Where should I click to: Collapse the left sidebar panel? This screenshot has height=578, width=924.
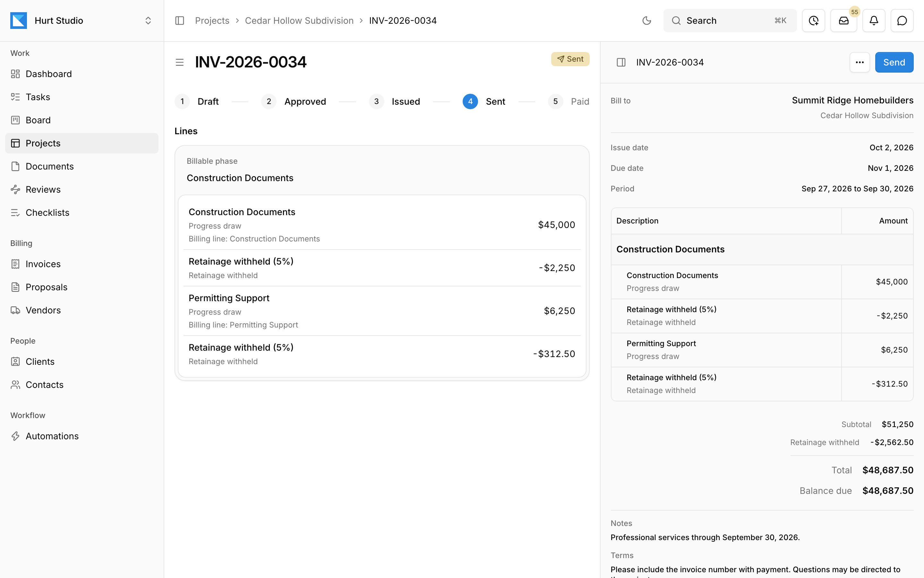[179, 21]
